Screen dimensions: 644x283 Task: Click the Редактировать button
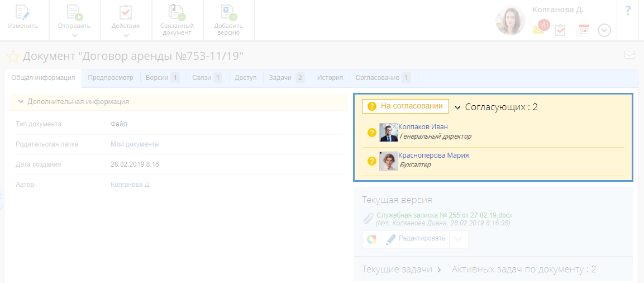click(x=416, y=239)
